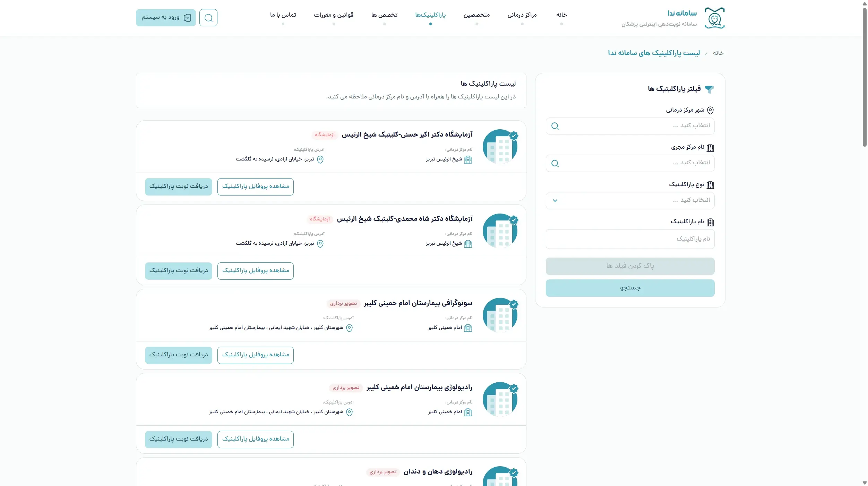Click the خانه breadcrumb link

(x=718, y=53)
